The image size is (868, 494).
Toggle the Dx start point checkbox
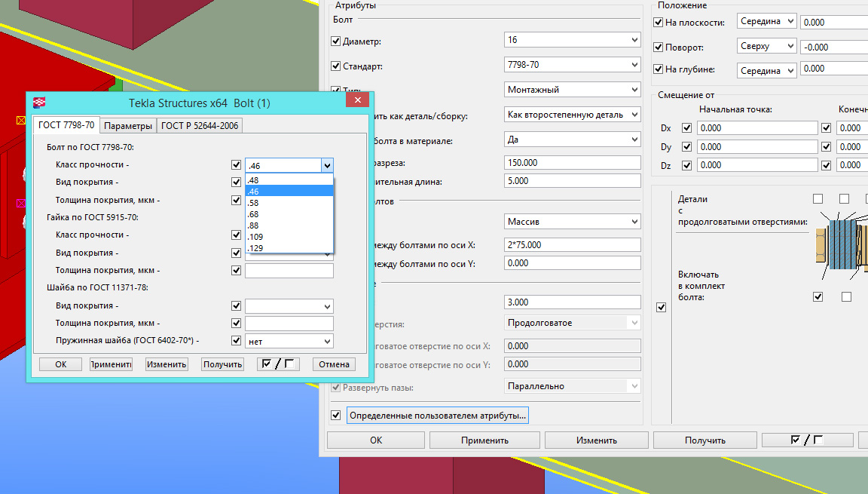click(686, 128)
